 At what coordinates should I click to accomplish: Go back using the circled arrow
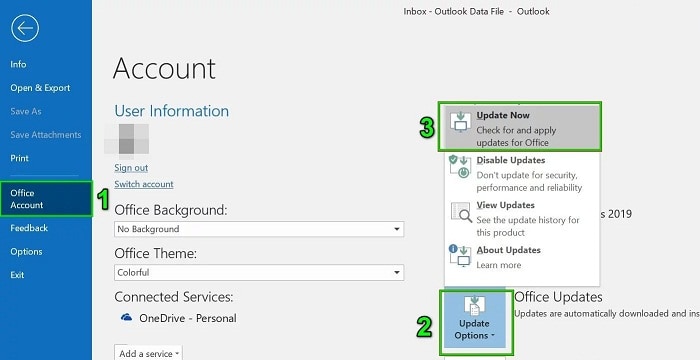point(25,28)
